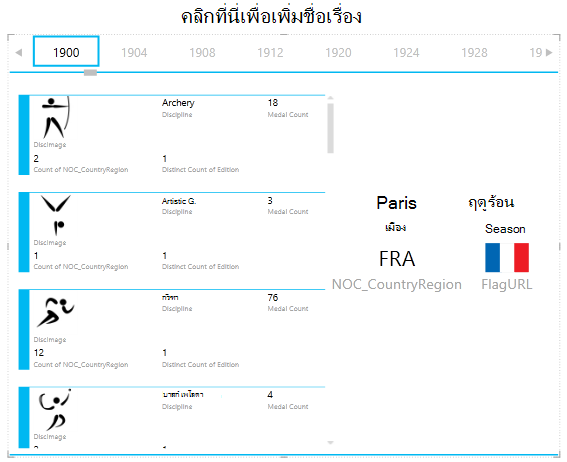Viewport: 567px width, 462px height.
Task: Click the Paris city value
Action: pos(397,202)
